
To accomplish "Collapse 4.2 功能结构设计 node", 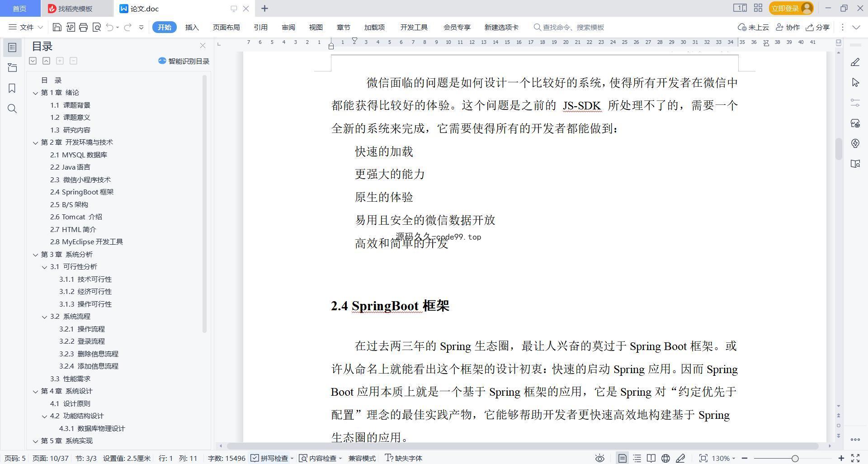I will click(x=44, y=416).
